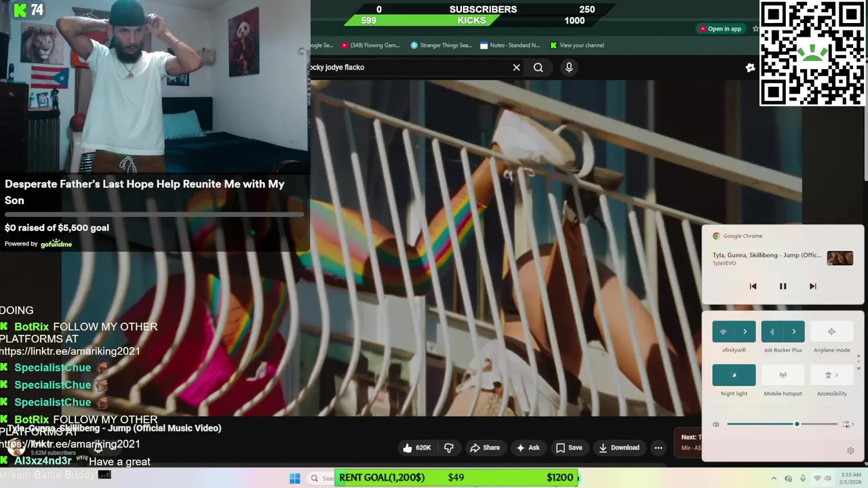Viewport: 868px width, 488px height.
Task: Open 'View your channel' Kick bookmark
Action: click(577, 45)
